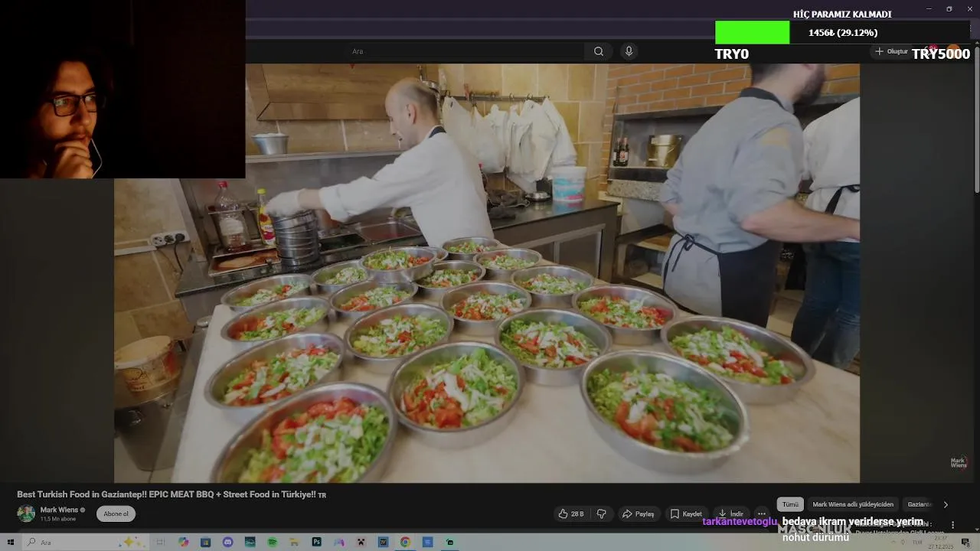Image resolution: width=980 pixels, height=551 pixels.
Task: Share the video via Paylaş
Action: [639, 514]
